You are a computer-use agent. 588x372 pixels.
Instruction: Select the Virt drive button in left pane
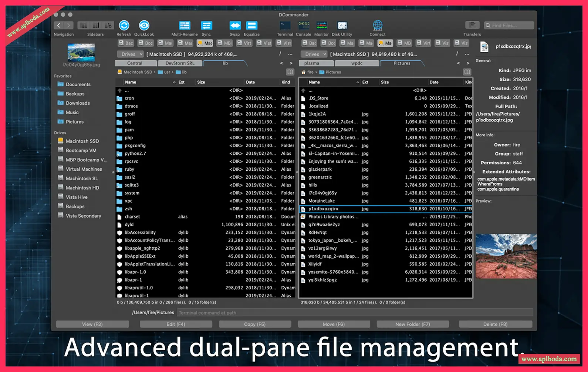click(x=244, y=43)
